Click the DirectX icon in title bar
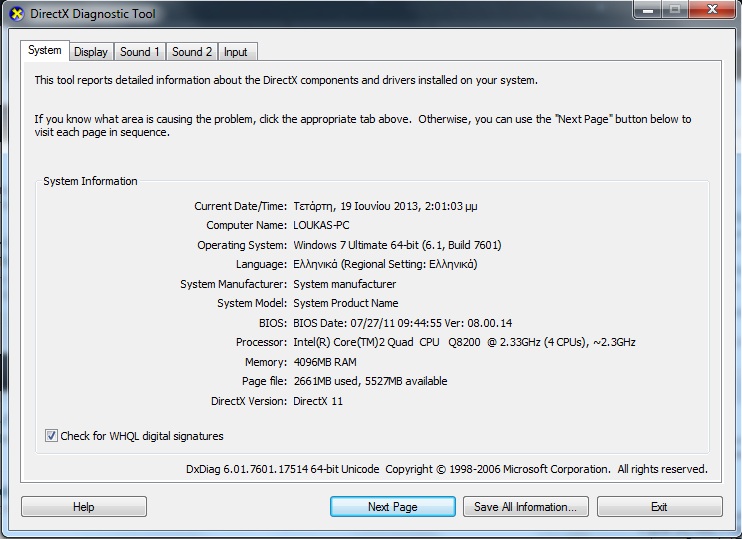This screenshot has height=539, width=742. 17,14
